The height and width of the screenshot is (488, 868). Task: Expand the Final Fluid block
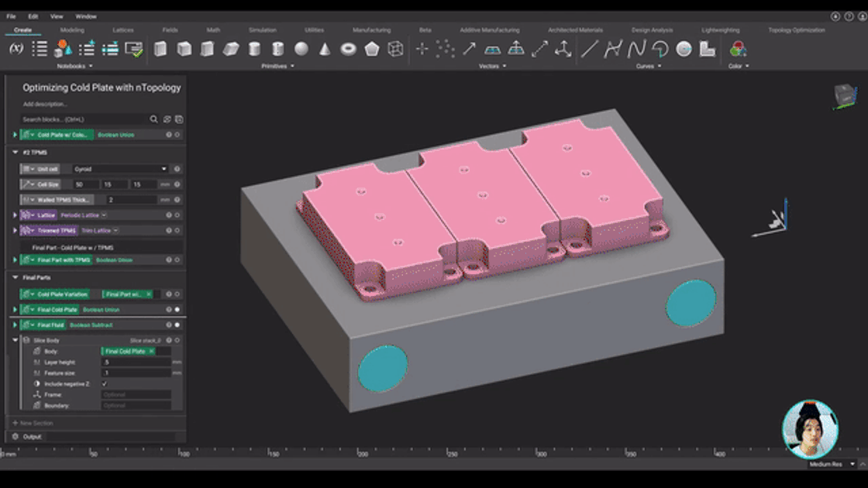15,325
